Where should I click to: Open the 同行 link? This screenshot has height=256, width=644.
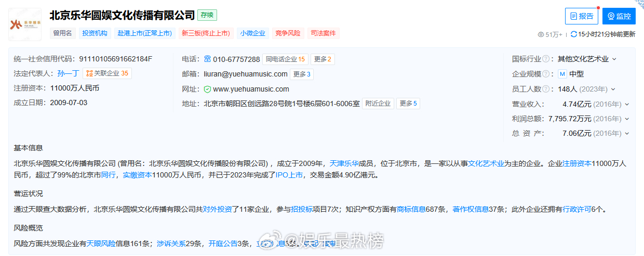point(108,175)
